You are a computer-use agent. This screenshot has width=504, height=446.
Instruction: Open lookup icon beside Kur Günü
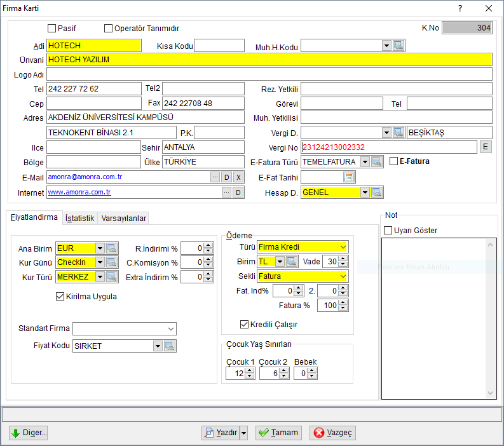(x=111, y=262)
